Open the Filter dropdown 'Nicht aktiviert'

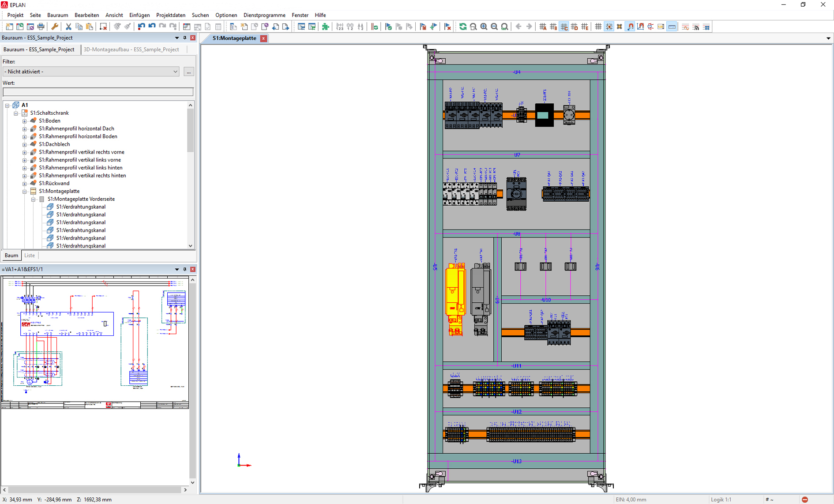pos(91,71)
